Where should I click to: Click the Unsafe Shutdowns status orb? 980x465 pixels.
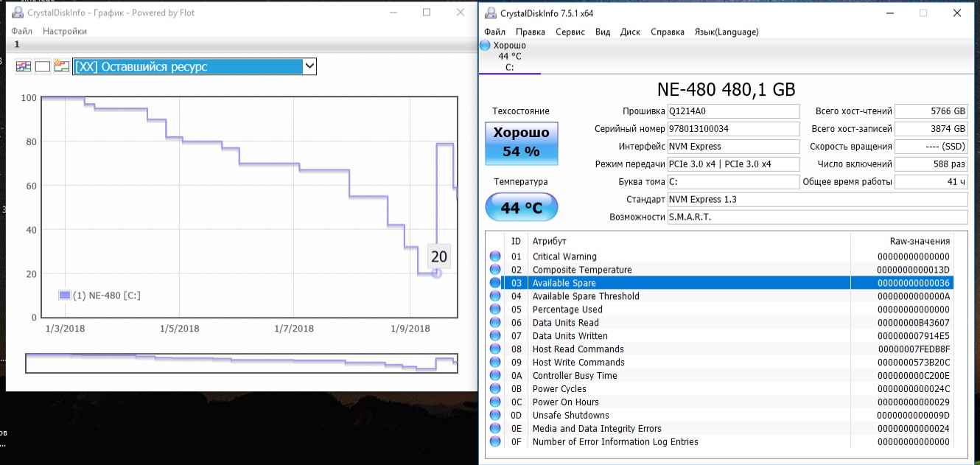pyautogui.click(x=495, y=416)
